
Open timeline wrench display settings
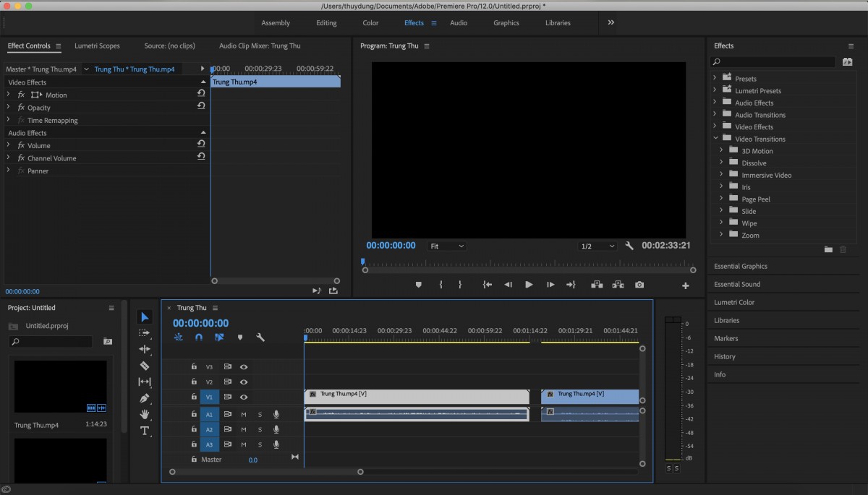point(260,337)
